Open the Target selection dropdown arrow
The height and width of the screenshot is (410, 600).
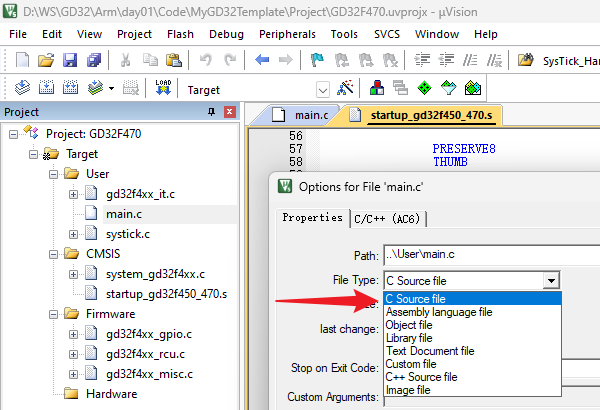tap(323, 90)
